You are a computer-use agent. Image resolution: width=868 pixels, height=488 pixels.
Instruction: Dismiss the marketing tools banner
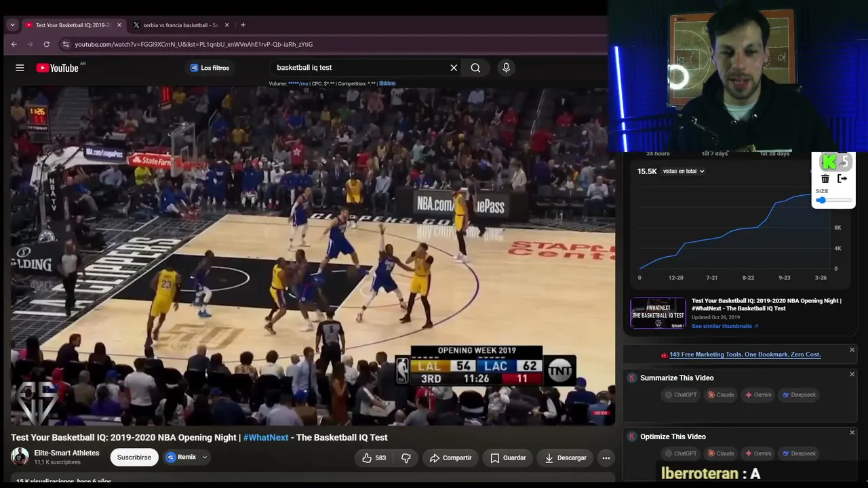click(852, 350)
